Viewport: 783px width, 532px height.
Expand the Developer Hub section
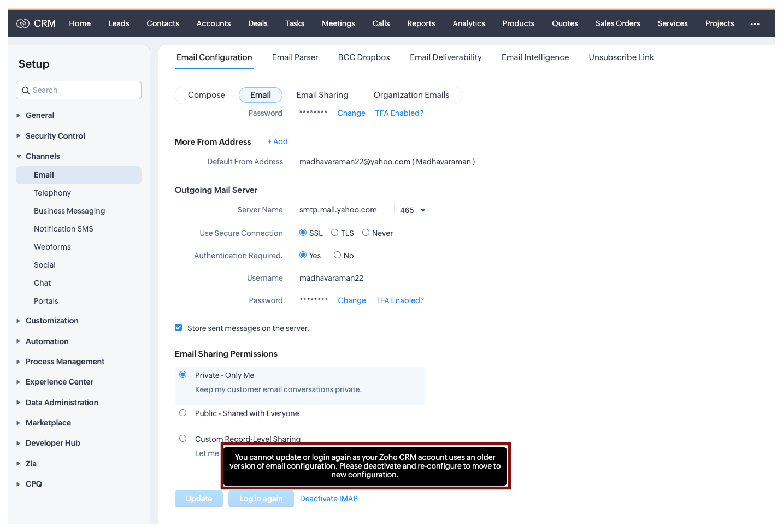[19, 444]
